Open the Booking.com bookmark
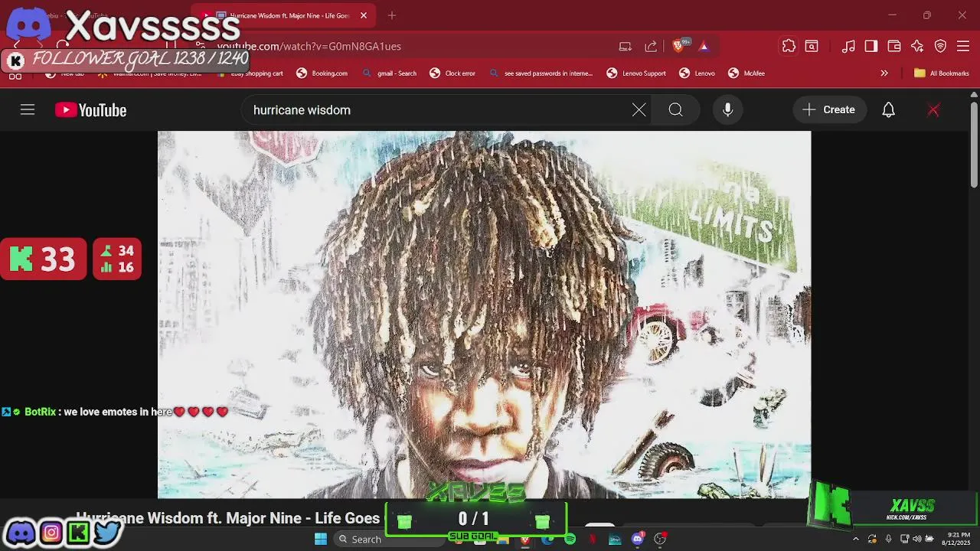The image size is (980, 551). coord(322,73)
